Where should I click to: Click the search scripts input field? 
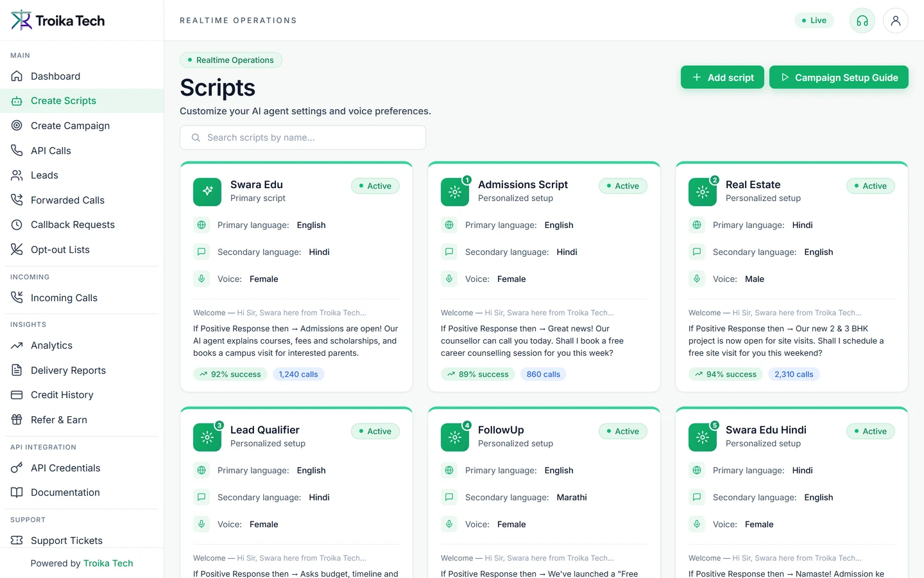[303, 137]
